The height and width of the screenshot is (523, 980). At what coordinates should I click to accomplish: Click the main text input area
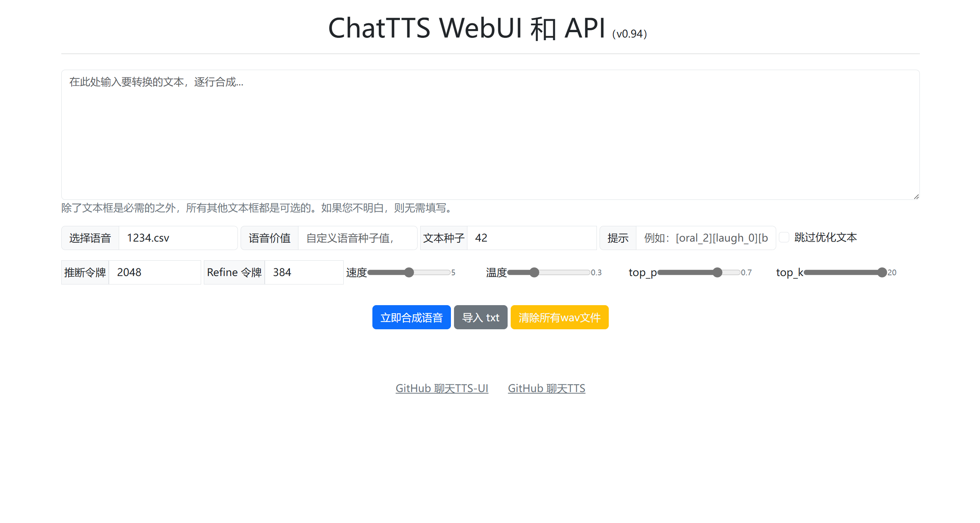pos(490,134)
